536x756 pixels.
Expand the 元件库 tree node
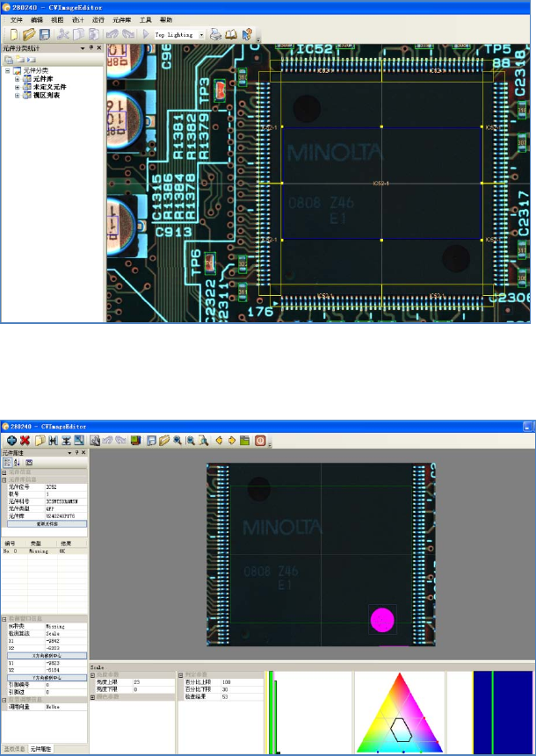point(17,79)
